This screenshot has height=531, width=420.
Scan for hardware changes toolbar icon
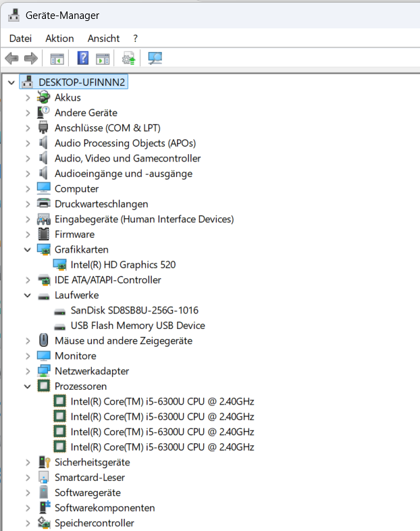coord(155,58)
